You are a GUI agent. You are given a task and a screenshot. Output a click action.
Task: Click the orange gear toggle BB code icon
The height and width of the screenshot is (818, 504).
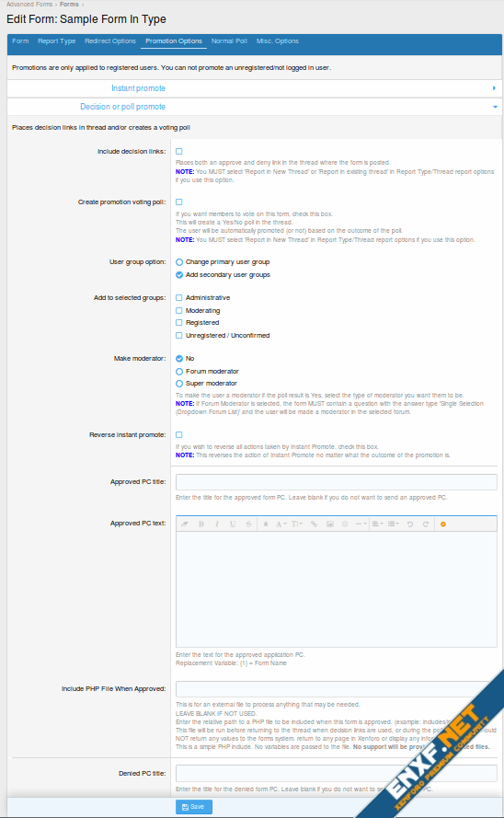point(443,524)
